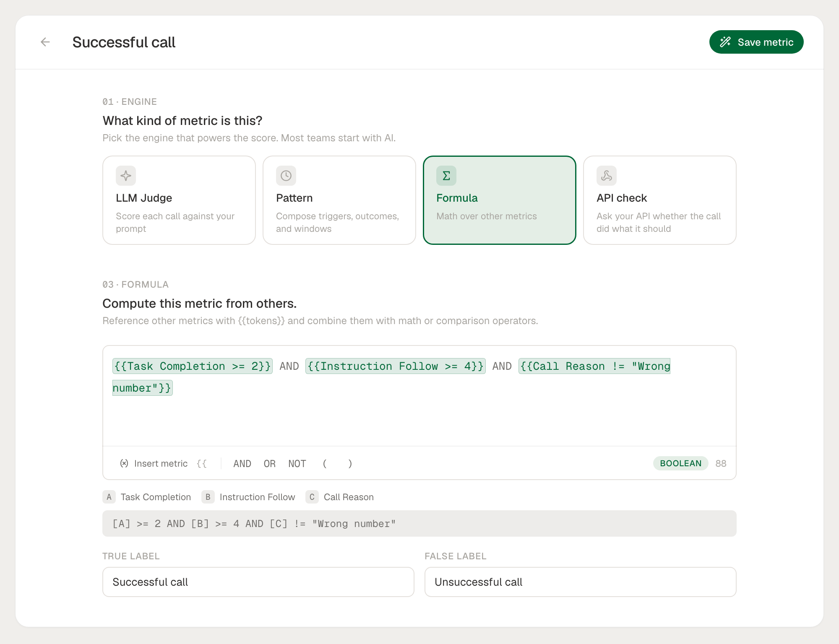839x644 pixels.
Task: Pick the API check engine card
Action: tap(660, 200)
